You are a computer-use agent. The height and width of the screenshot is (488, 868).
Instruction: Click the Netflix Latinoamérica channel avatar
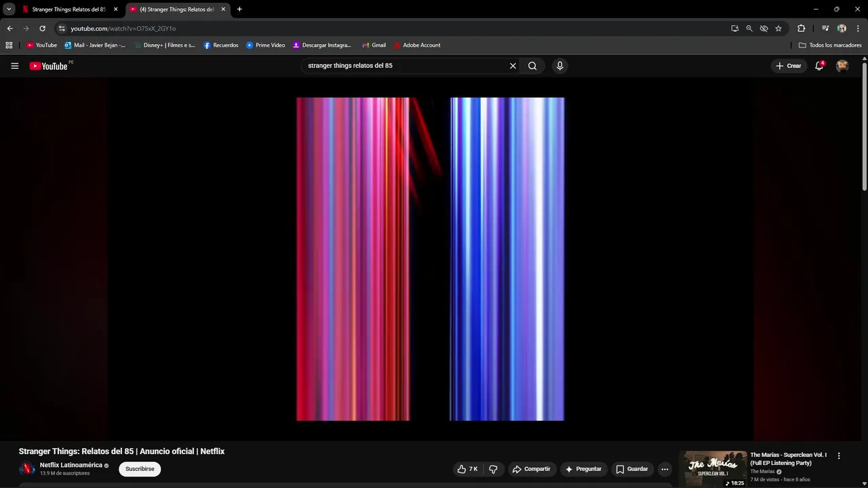point(27,468)
